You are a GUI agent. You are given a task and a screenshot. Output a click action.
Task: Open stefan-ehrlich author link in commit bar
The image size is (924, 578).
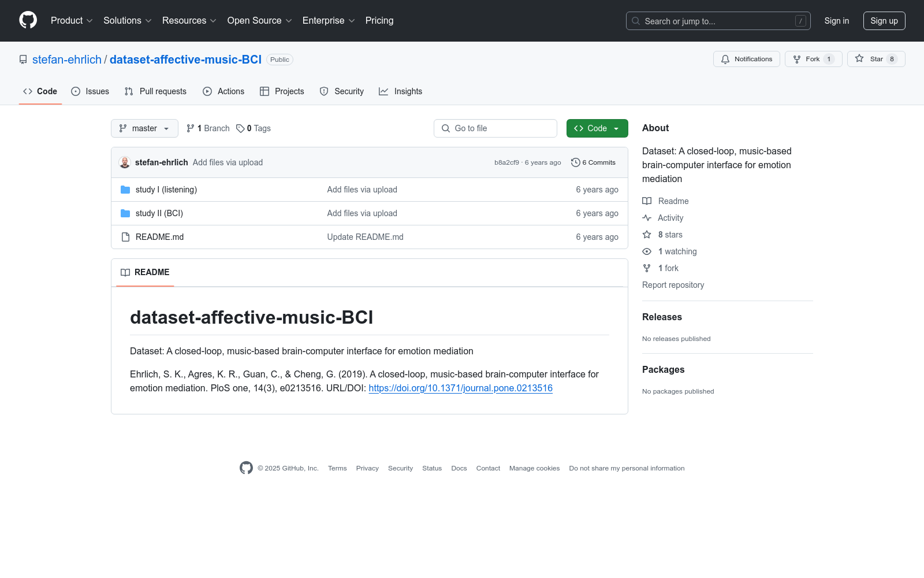tap(162, 162)
